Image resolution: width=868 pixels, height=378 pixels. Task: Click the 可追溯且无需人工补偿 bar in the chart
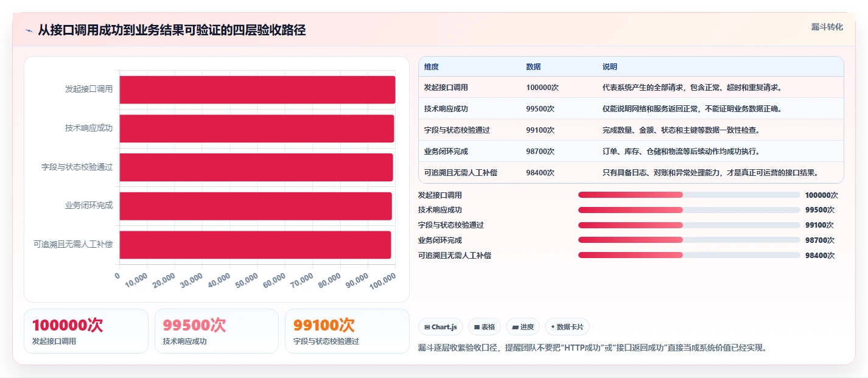[x=255, y=245]
